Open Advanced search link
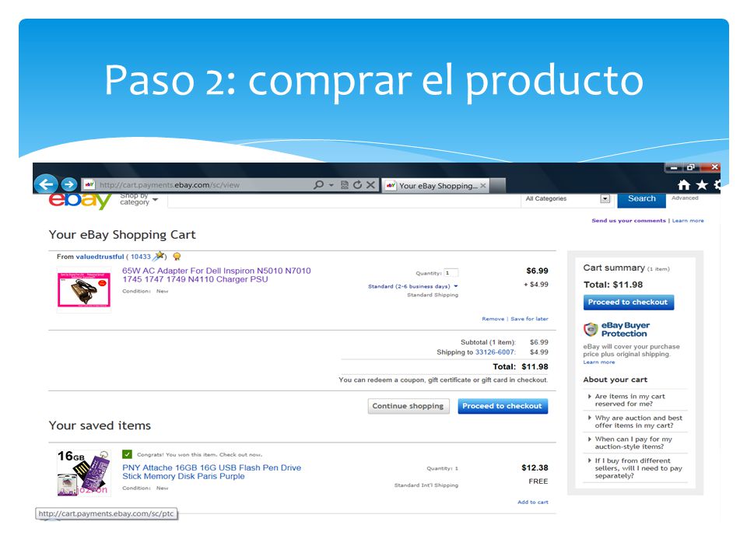This screenshot has width=747, height=560. tap(685, 198)
